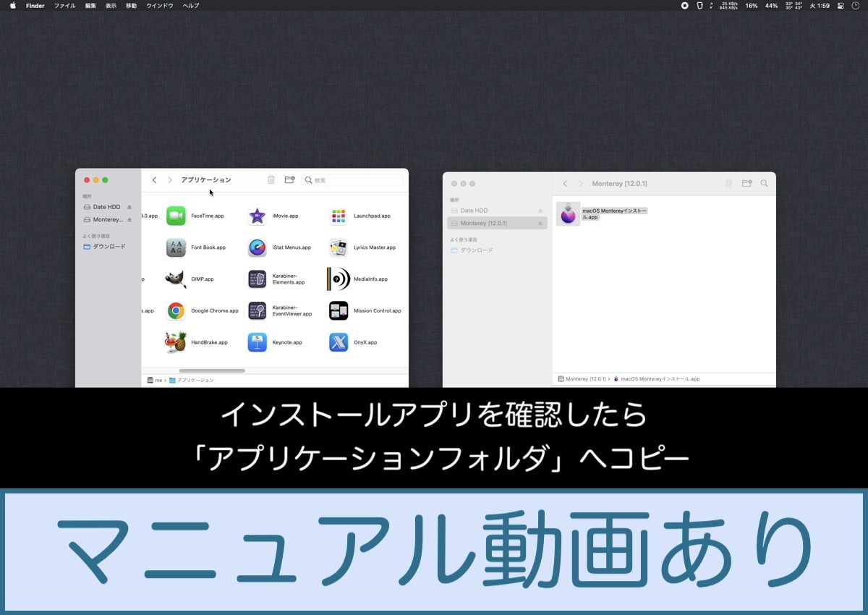Open the Finder menu
Viewport: 868px width, 615px height.
coord(35,5)
